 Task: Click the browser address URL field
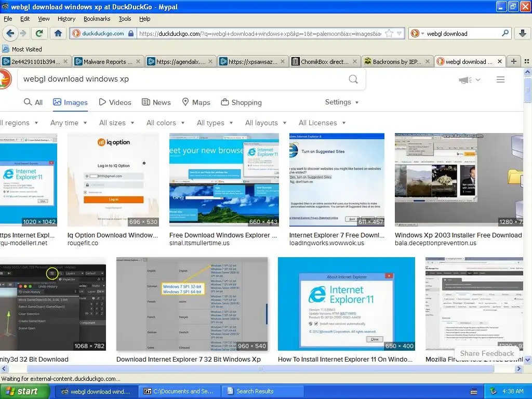[260, 34]
